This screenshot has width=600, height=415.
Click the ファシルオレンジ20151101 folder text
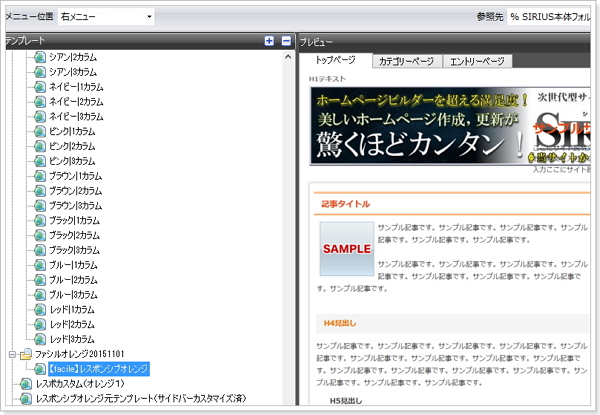coord(80,354)
